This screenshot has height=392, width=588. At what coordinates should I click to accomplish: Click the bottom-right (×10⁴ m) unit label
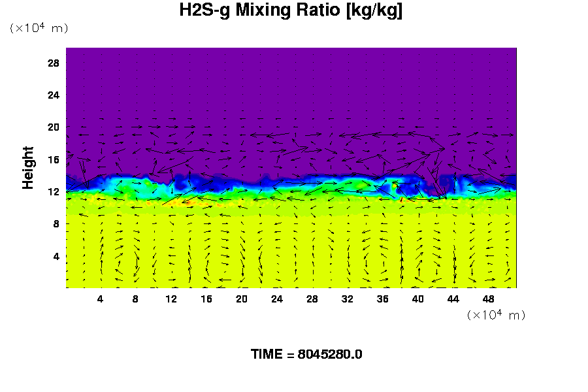496,315
